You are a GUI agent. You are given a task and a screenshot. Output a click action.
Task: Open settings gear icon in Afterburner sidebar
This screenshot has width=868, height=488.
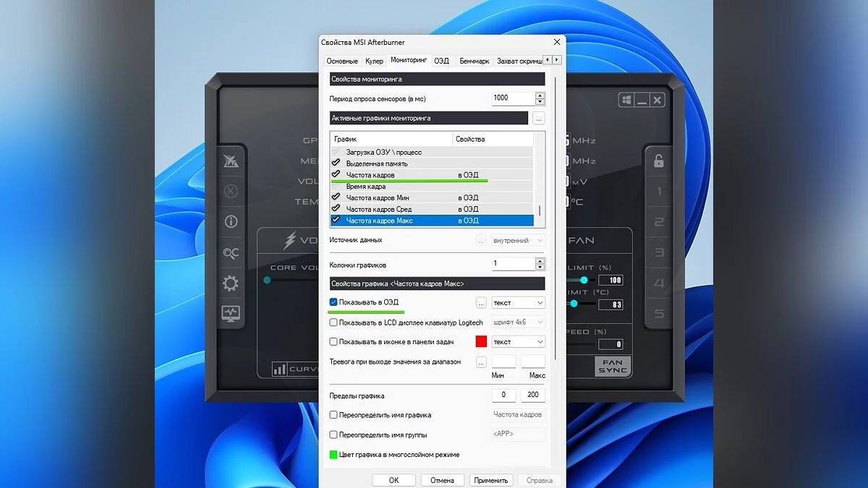(x=231, y=283)
